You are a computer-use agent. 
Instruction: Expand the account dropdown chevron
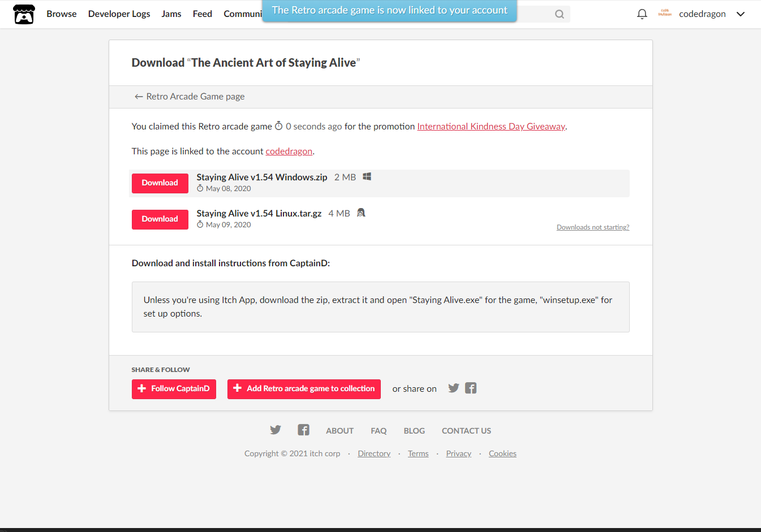click(740, 14)
